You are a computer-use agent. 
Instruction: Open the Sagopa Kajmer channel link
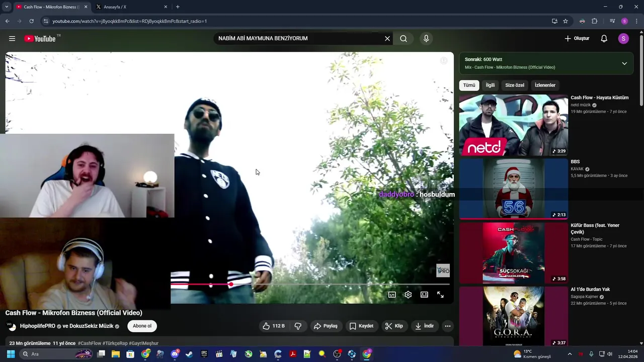585,297
